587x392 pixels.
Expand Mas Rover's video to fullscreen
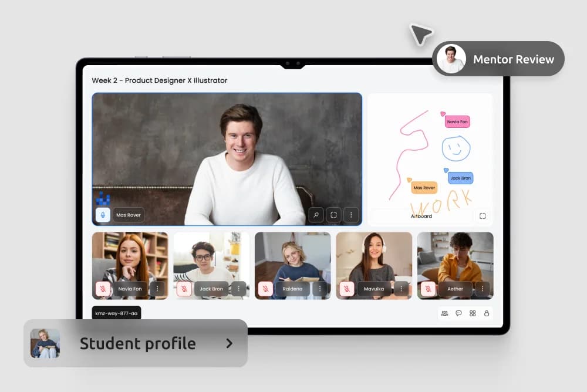pos(333,215)
